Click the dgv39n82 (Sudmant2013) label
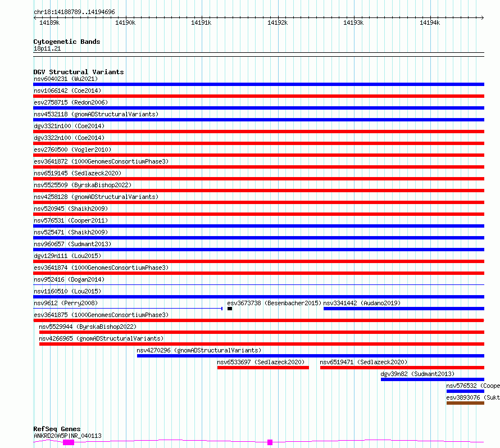500x448 pixels. pos(417,374)
